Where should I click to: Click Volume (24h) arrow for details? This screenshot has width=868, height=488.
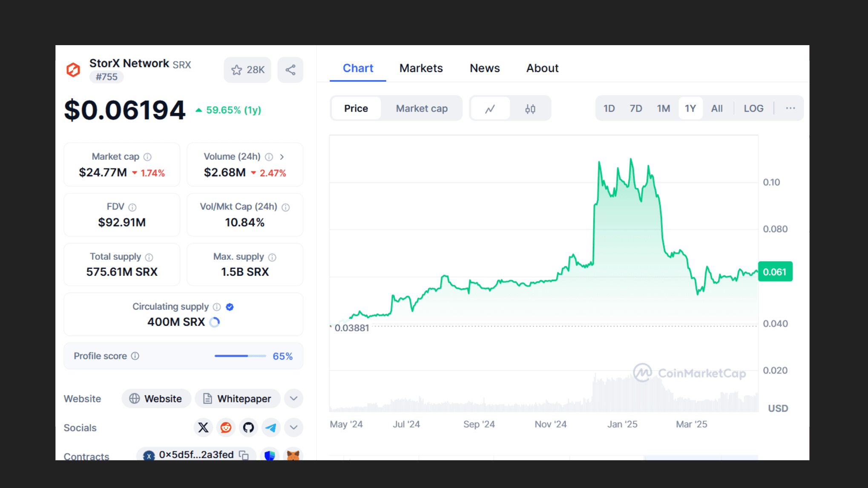[282, 157]
